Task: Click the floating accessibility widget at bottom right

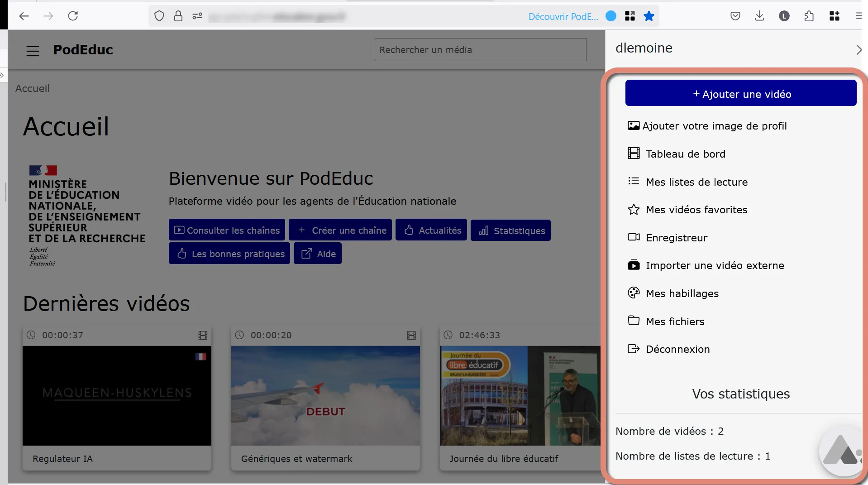Action: click(x=841, y=450)
